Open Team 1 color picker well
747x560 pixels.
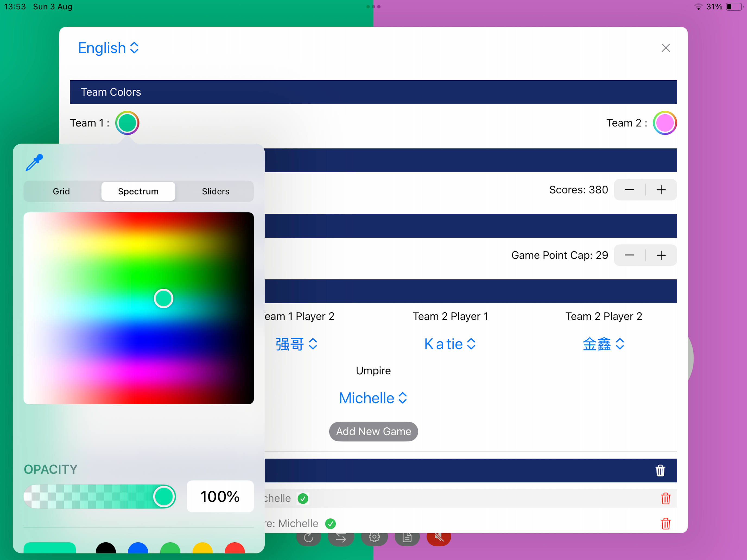pos(127,123)
